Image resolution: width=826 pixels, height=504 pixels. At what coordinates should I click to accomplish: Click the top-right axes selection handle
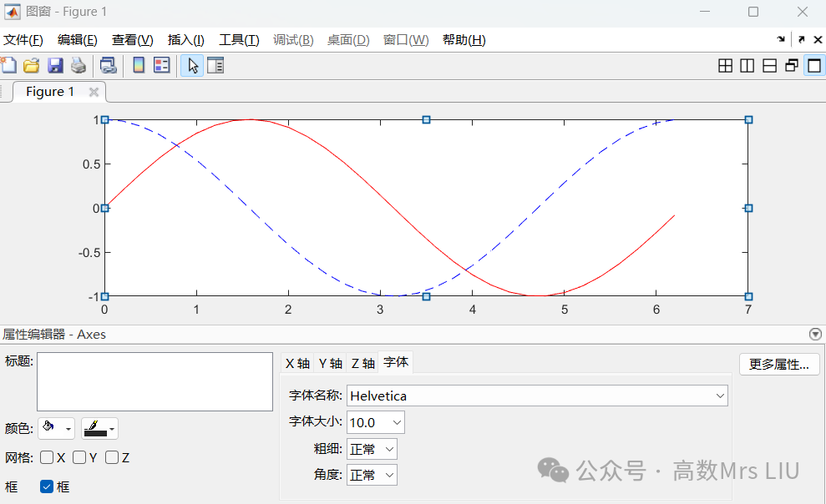[748, 120]
